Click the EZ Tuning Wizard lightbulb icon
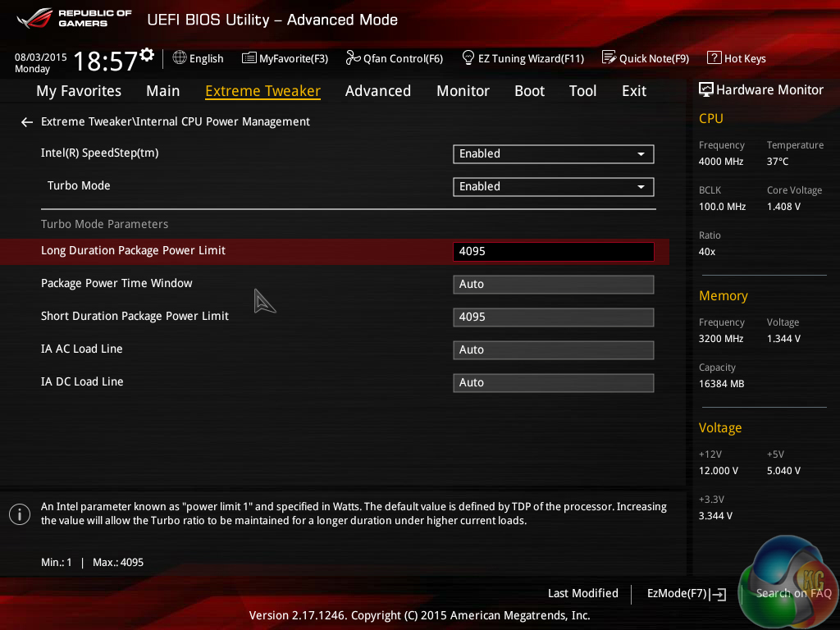This screenshot has height=630, width=840. [468, 57]
